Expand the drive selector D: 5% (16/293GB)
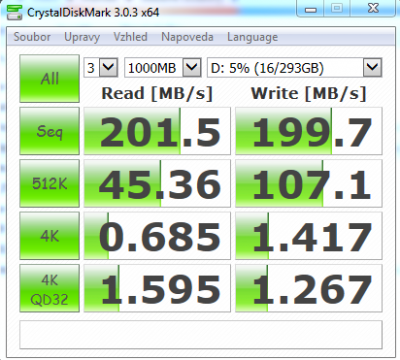The image size is (400, 360). [x=294, y=68]
